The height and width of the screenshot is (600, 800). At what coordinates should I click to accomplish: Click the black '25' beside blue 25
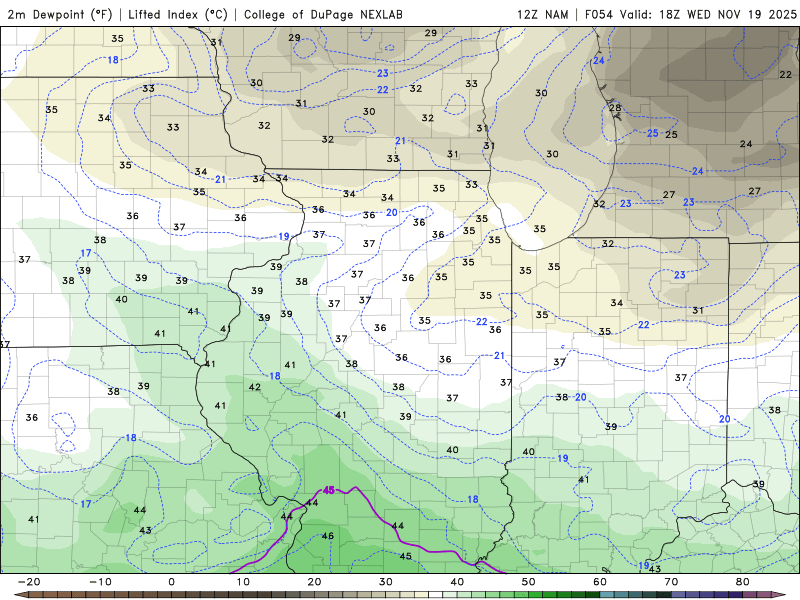tap(671, 135)
